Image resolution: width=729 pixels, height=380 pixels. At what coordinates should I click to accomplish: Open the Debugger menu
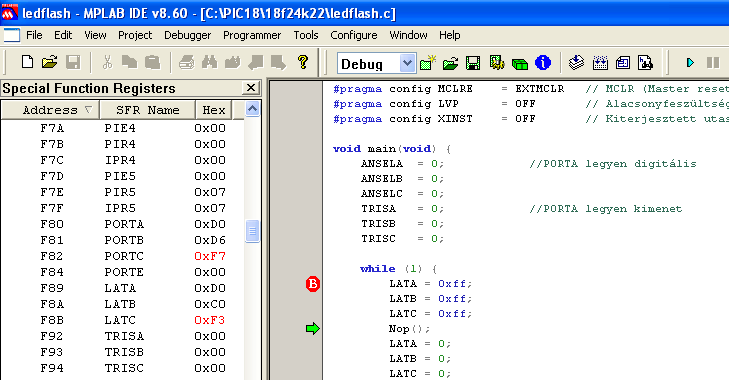[187, 35]
